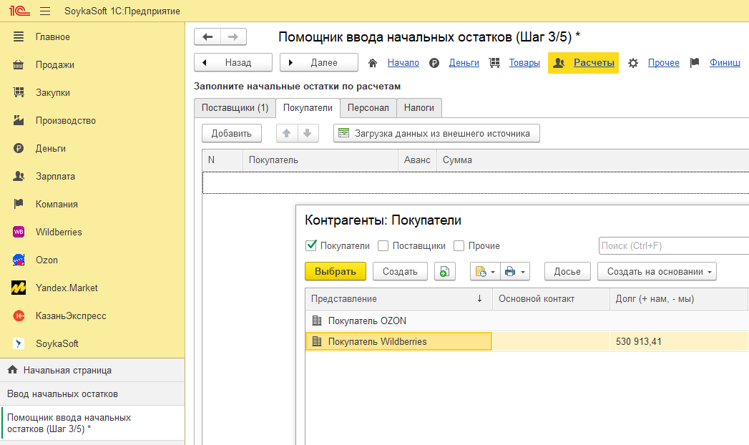Open the Wildberries section in sidebar

[59, 232]
